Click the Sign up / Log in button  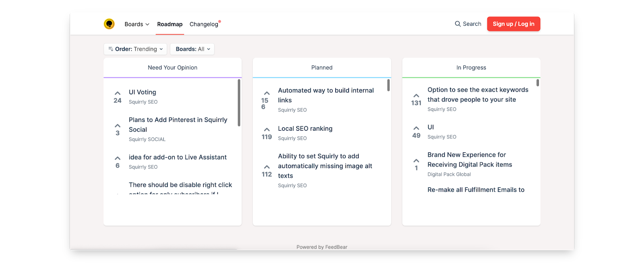tap(514, 24)
